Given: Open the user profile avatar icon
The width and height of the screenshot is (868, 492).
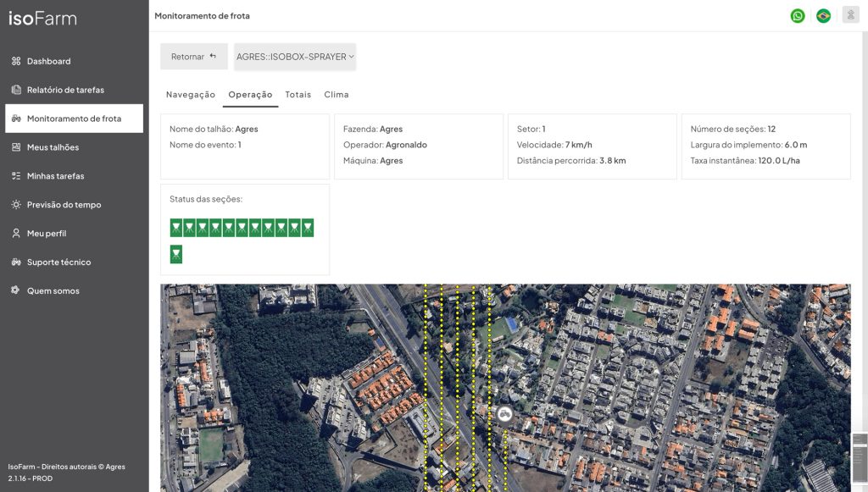Looking at the screenshot, I should 850,15.
